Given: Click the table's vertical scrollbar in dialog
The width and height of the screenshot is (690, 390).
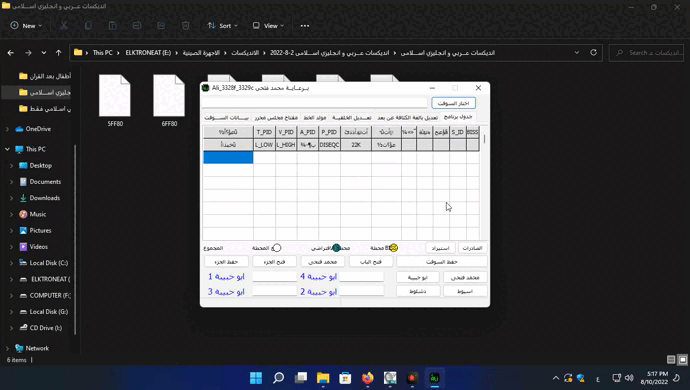Looking at the screenshot, I should [x=484, y=182].
